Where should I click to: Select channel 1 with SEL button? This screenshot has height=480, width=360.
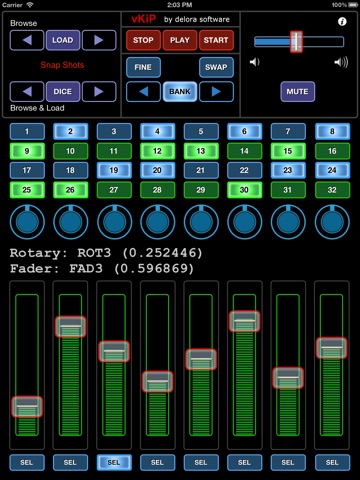coord(27,462)
